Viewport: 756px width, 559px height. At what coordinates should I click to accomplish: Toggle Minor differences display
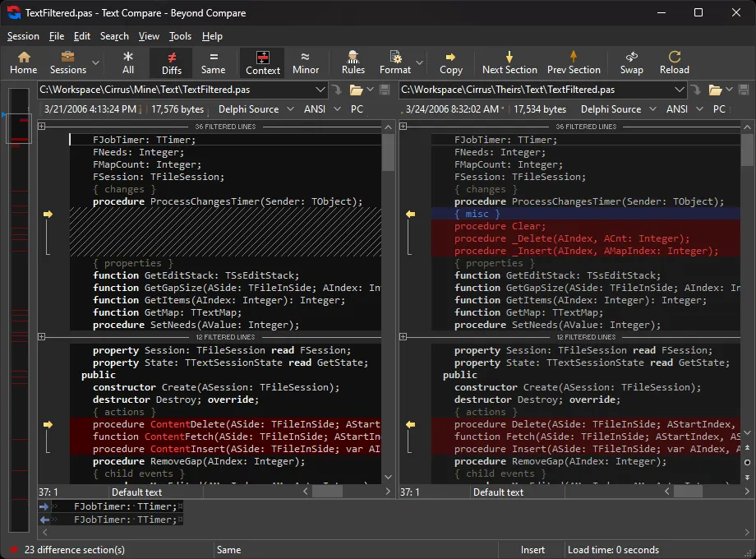coord(306,62)
